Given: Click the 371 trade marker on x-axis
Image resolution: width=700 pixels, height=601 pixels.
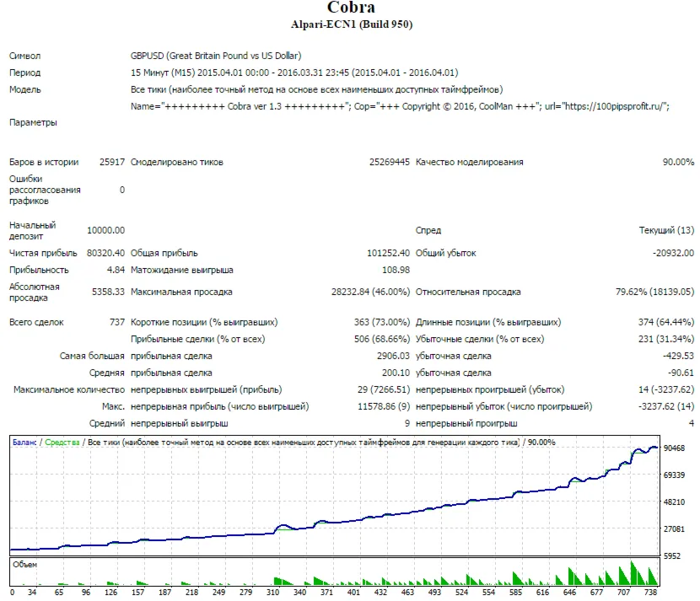Looking at the screenshot, I should tap(326, 592).
